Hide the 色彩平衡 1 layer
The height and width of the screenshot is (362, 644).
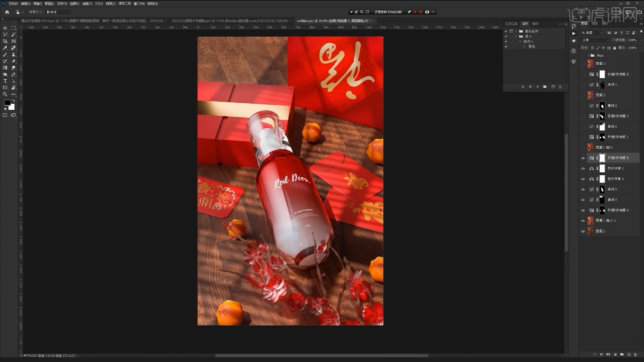pos(583,179)
